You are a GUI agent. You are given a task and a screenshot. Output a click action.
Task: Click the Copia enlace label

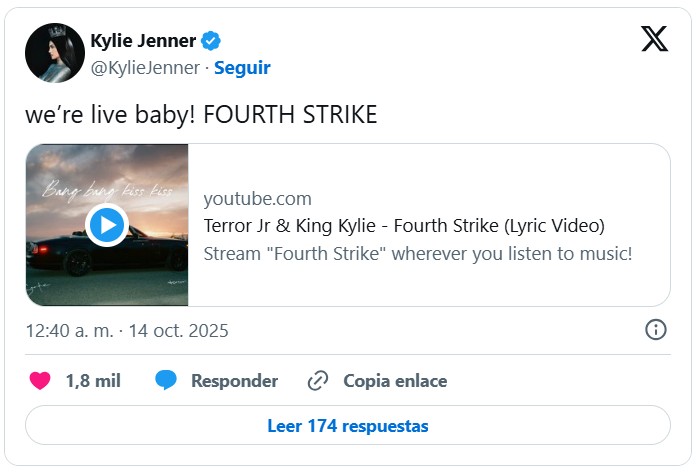click(x=395, y=381)
